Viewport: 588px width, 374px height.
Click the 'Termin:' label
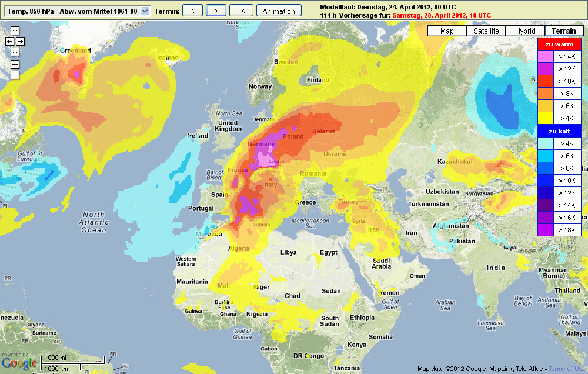(167, 11)
